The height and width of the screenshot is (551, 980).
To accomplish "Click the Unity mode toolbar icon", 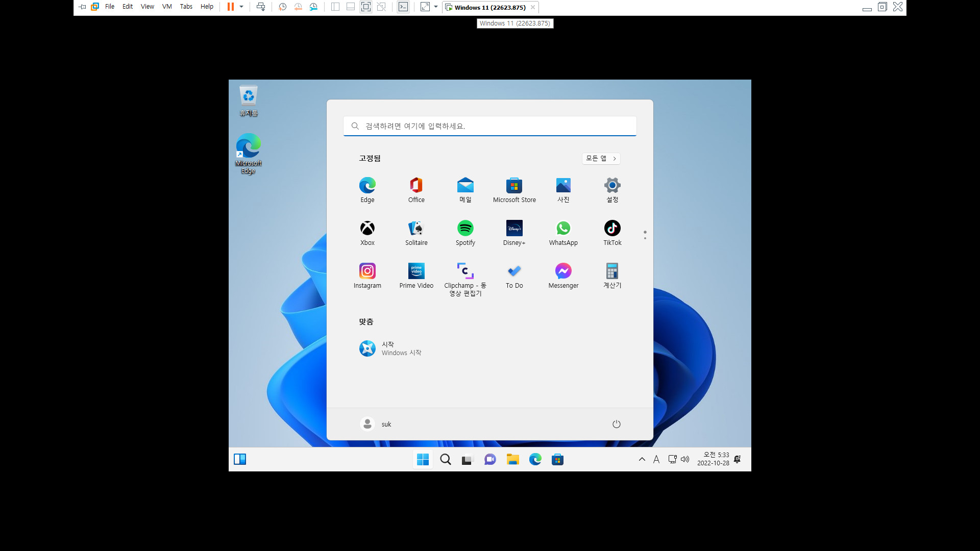I will [x=381, y=7].
